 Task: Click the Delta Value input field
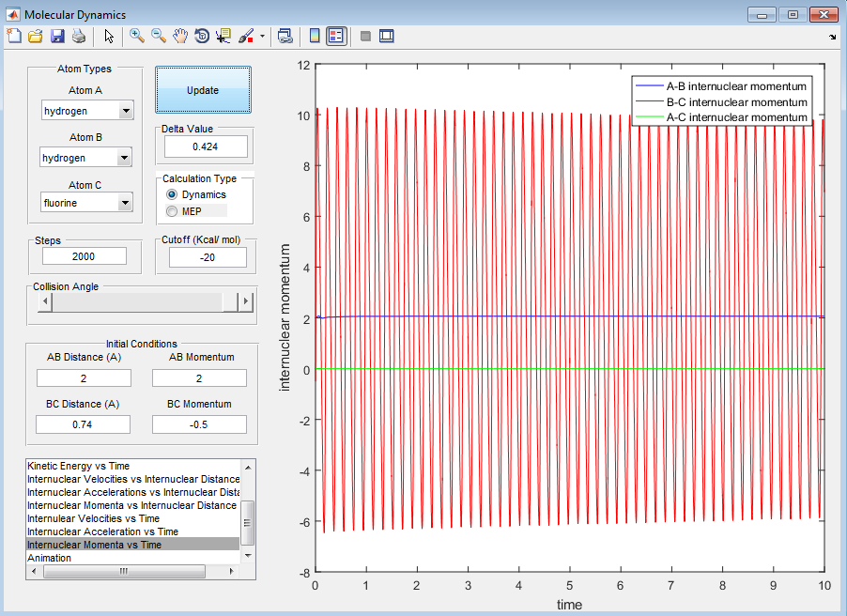205,147
